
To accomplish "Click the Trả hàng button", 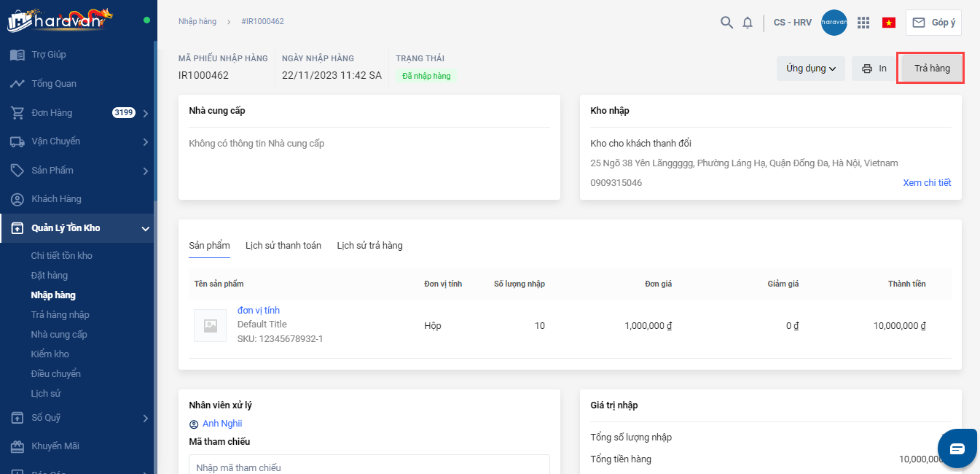I will [931, 69].
